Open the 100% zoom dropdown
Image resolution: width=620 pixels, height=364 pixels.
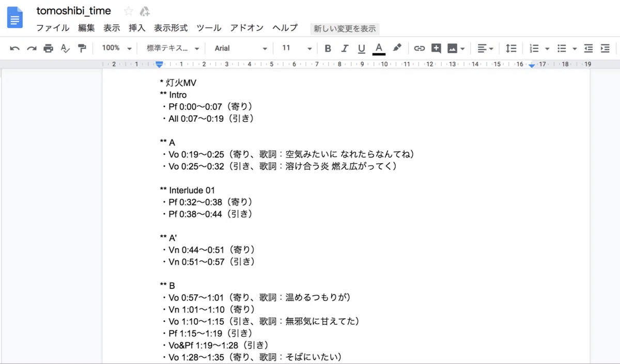[116, 48]
